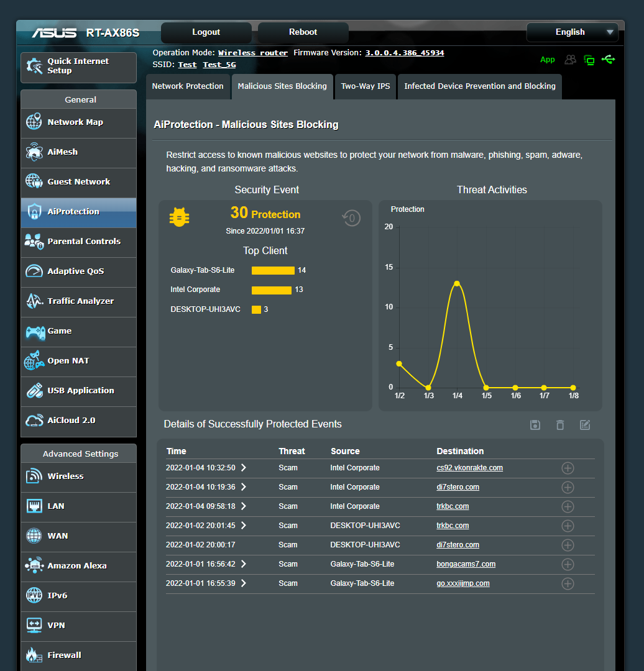This screenshot has width=644, height=671.
Task: Click the Reboot button
Action: (303, 32)
